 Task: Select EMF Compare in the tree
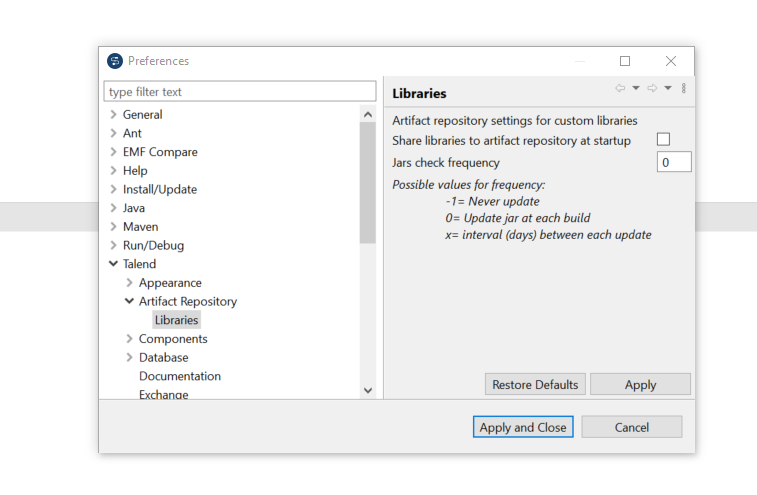pyautogui.click(x=160, y=152)
